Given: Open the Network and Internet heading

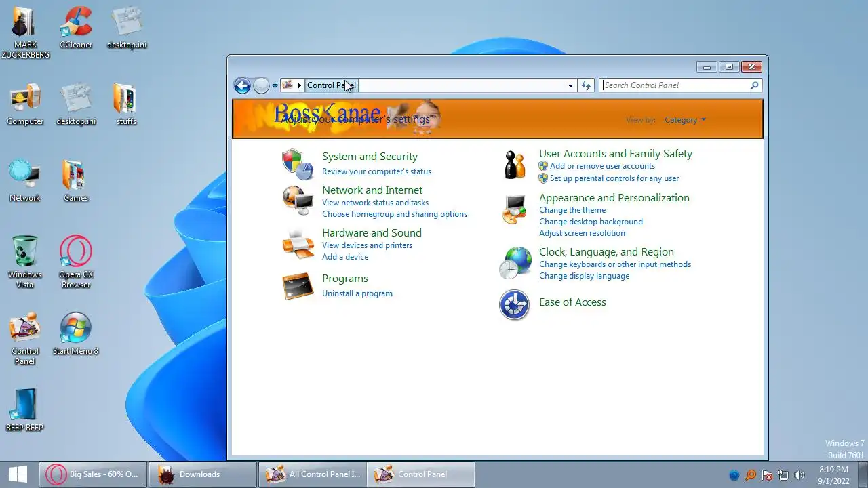Looking at the screenshot, I should point(372,190).
